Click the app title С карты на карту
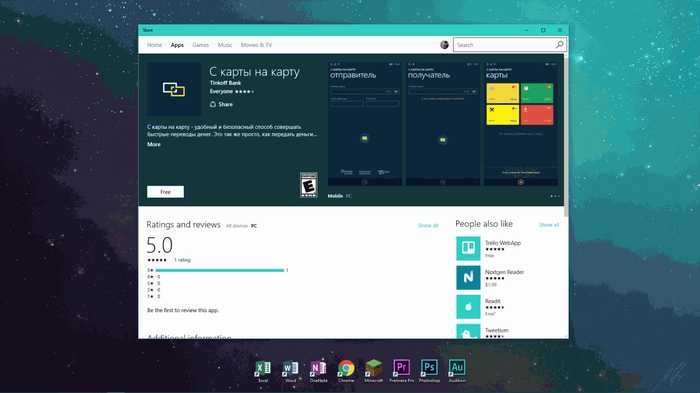 point(254,72)
